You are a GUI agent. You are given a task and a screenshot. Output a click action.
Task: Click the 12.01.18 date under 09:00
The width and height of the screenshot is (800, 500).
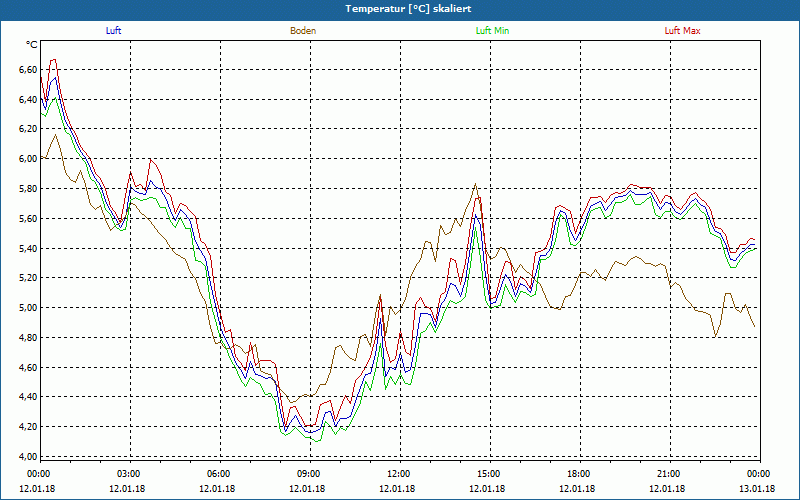coord(307,489)
